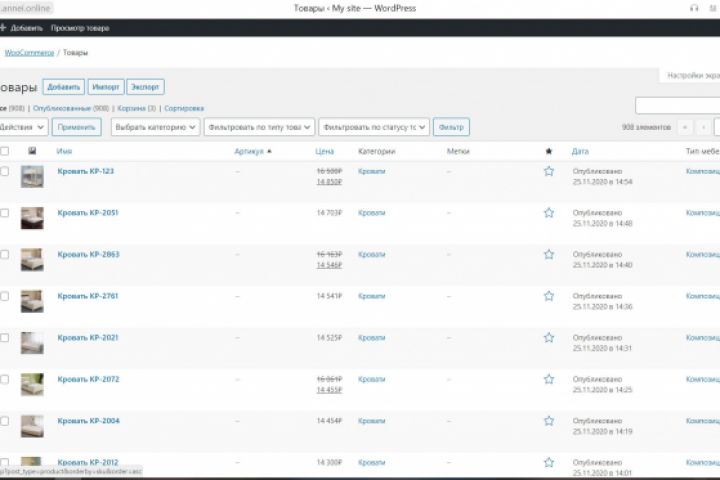Open thumbnail of Кровать КР-2761
Image resolution: width=720 pixels, height=480 pixels.
32,301
